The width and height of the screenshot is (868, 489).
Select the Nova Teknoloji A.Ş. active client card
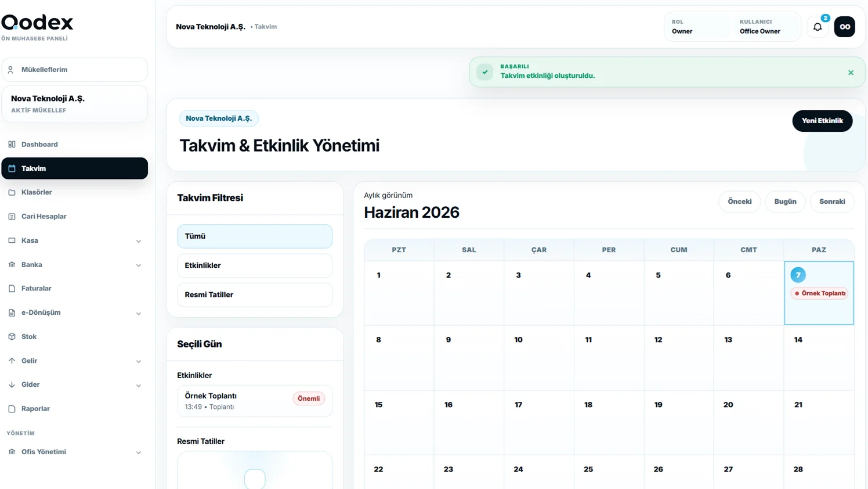tap(74, 104)
